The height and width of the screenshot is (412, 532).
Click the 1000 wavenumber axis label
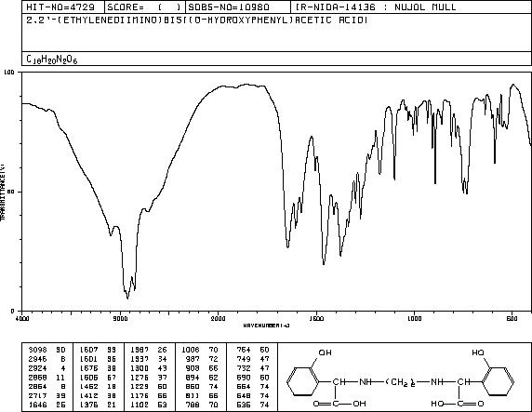(414, 318)
